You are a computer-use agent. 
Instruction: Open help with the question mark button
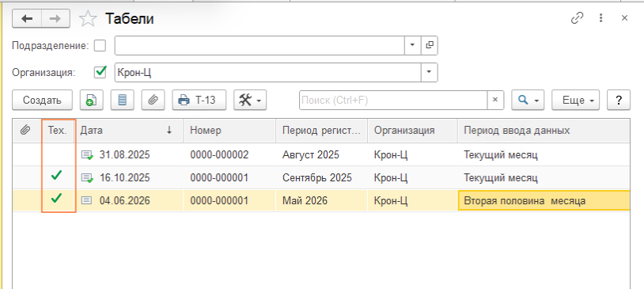coord(619,100)
